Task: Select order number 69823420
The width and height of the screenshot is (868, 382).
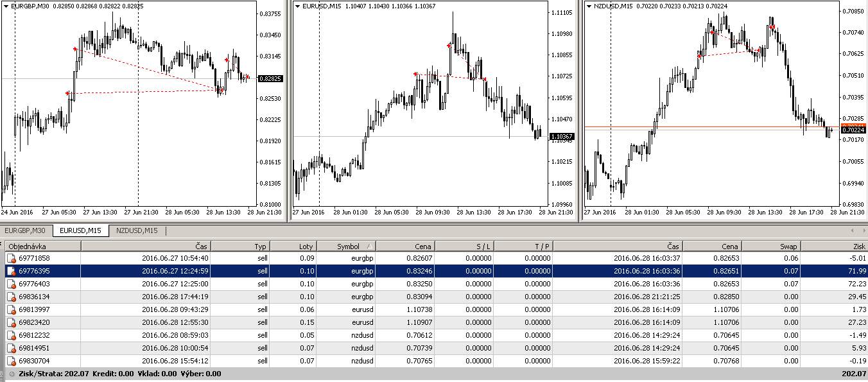Action: point(35,322)
